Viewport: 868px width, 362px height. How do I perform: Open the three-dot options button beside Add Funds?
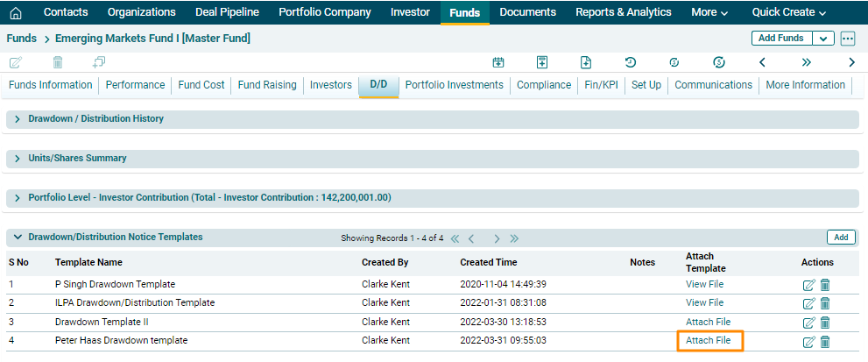(847, 39)
